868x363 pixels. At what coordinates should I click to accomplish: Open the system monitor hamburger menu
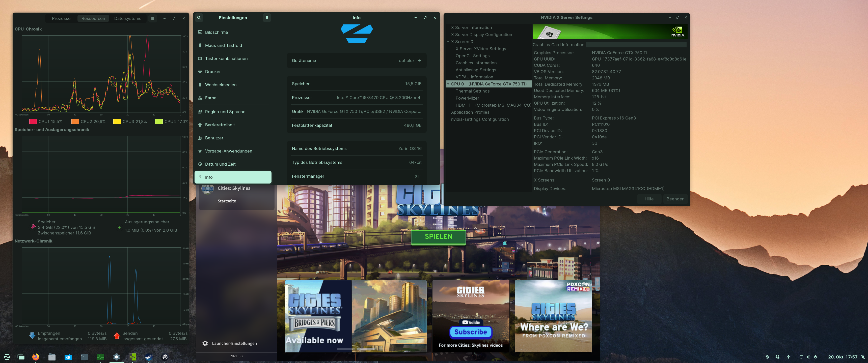coord(153,18)
